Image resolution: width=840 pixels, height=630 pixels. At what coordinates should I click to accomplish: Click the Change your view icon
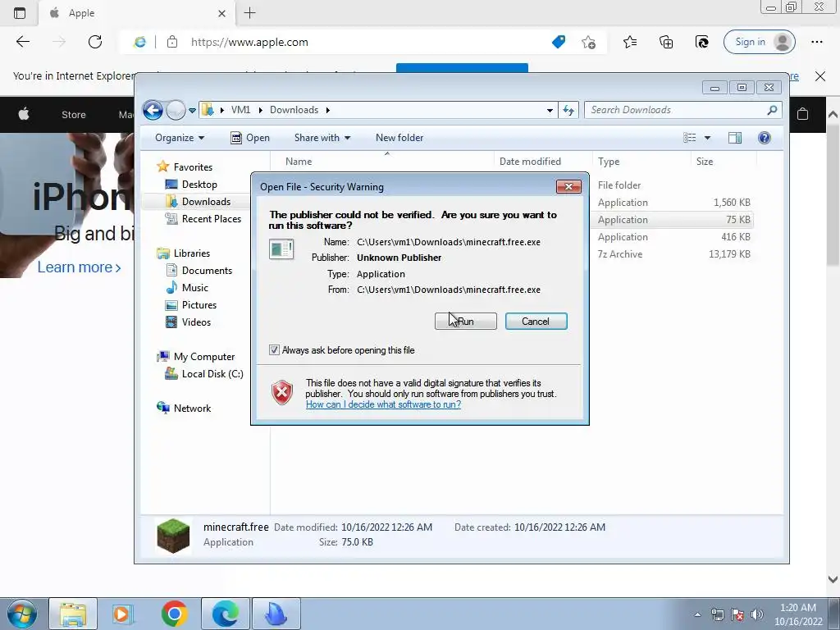coord(689,138)
